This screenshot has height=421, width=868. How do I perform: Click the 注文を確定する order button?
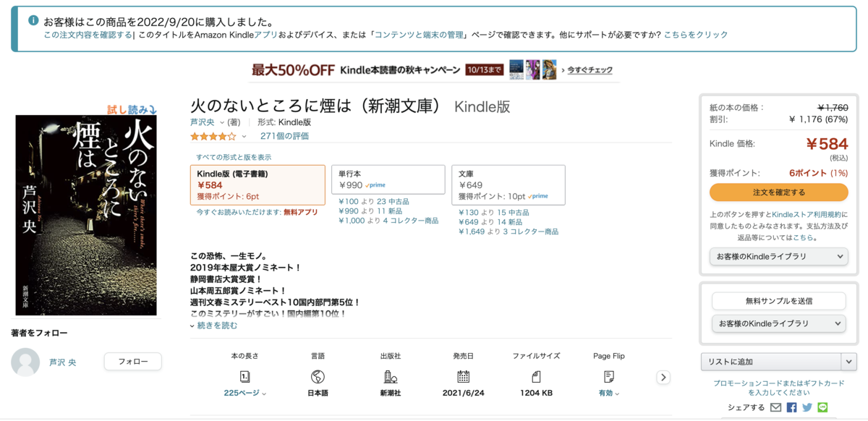point(778,192)
